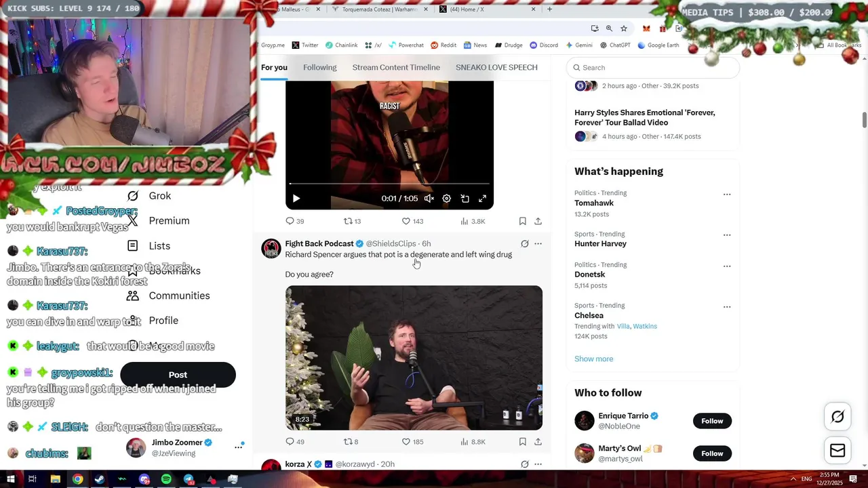Like the Fight Back Podcast post

coord(412,442)
